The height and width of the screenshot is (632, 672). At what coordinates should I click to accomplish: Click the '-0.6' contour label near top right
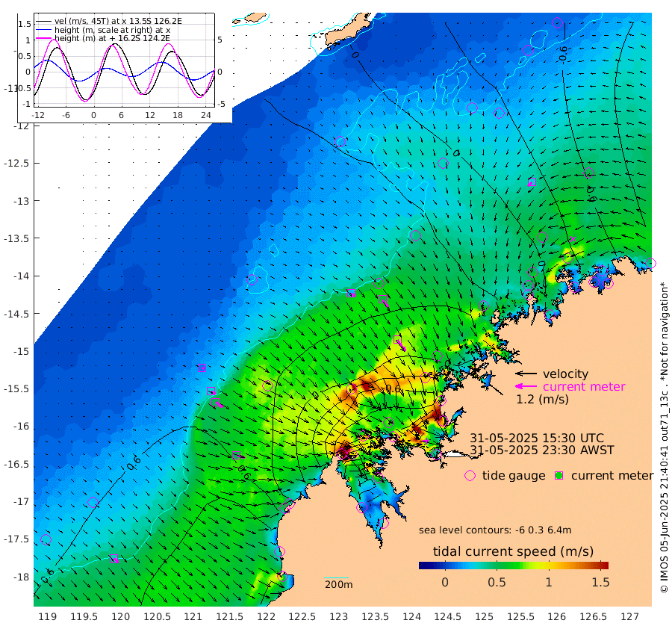[x=563, y=54]
